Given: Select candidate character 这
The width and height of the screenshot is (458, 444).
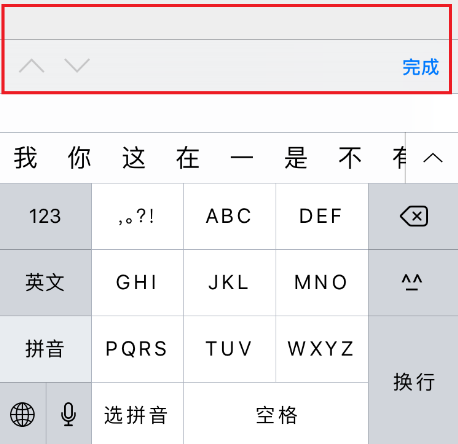Looking at the screenshot, I should 133,158.
